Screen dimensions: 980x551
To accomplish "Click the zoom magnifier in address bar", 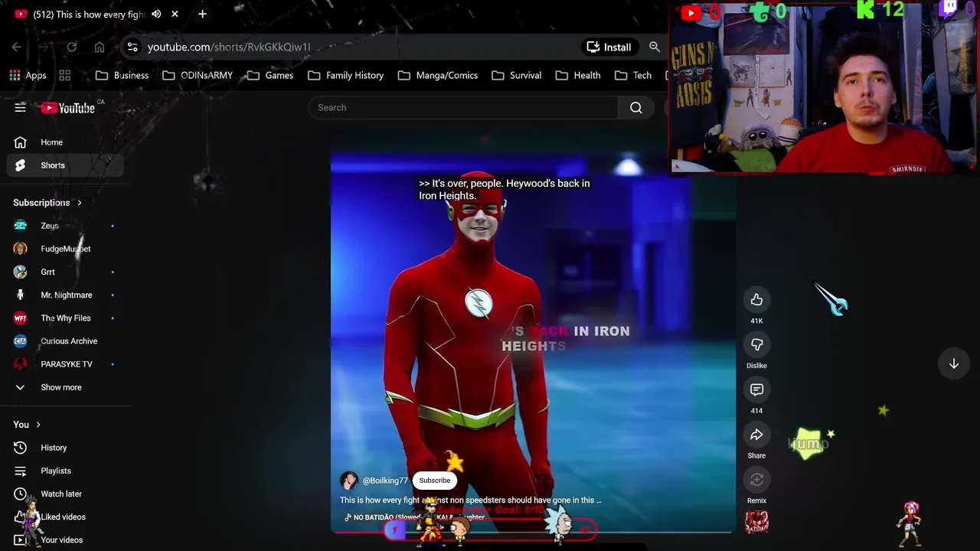I will pos(655,47).
